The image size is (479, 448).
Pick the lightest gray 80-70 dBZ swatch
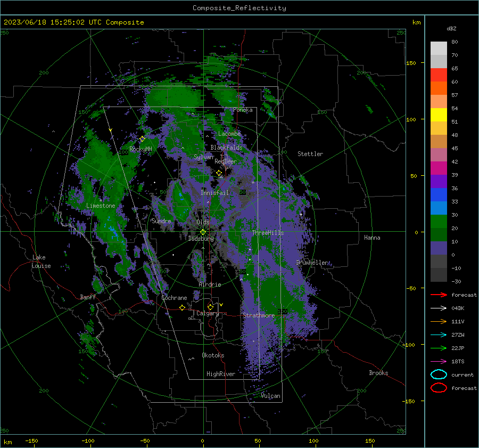point(439,48)
